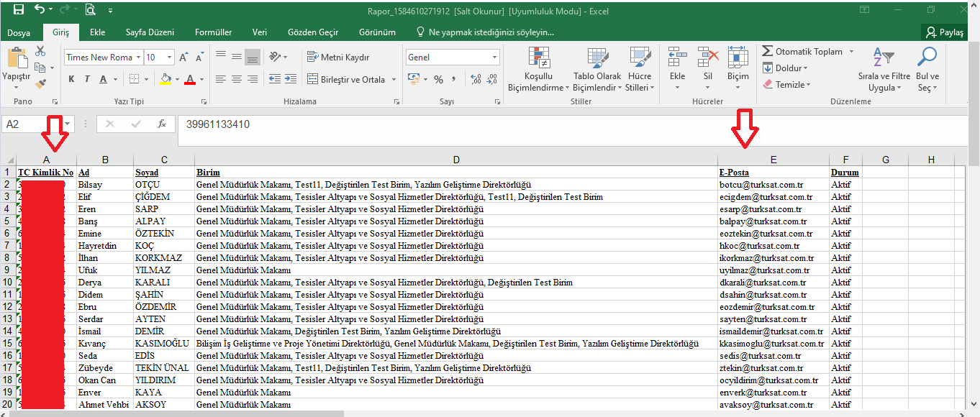The image size is (980, 417).
Task: Click the Percent Style icon
Action: click(438, 79)
